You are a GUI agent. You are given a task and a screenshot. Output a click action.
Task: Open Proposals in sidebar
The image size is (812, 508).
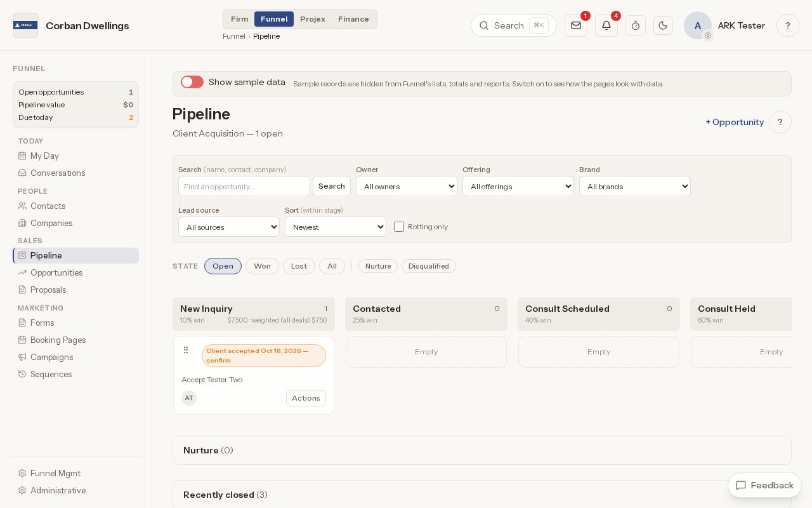click(x=75, y=290)
